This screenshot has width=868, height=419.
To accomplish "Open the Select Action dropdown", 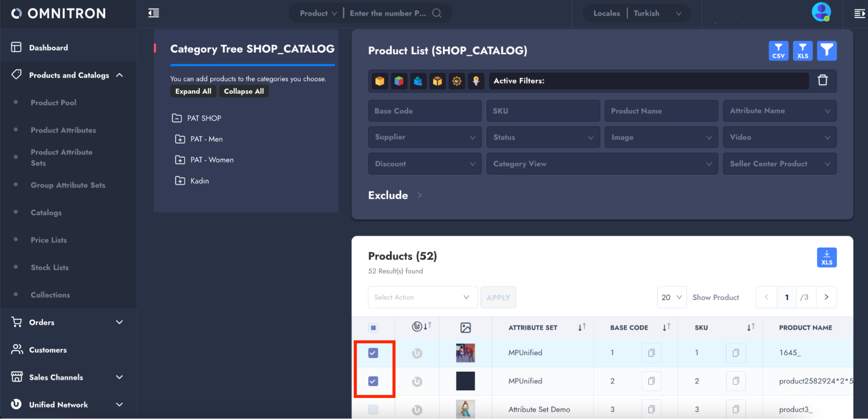I will tap(422, 297).
